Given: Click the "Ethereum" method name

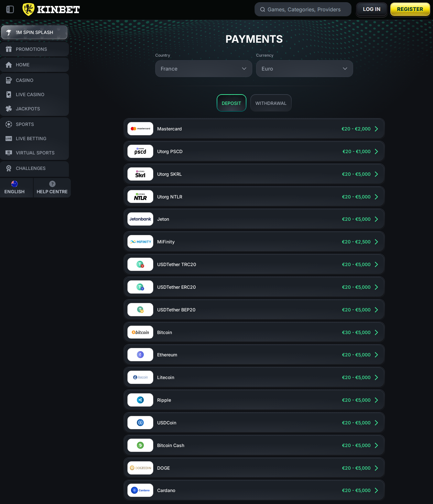Looking at the screenshot, I should pos(167,355).
